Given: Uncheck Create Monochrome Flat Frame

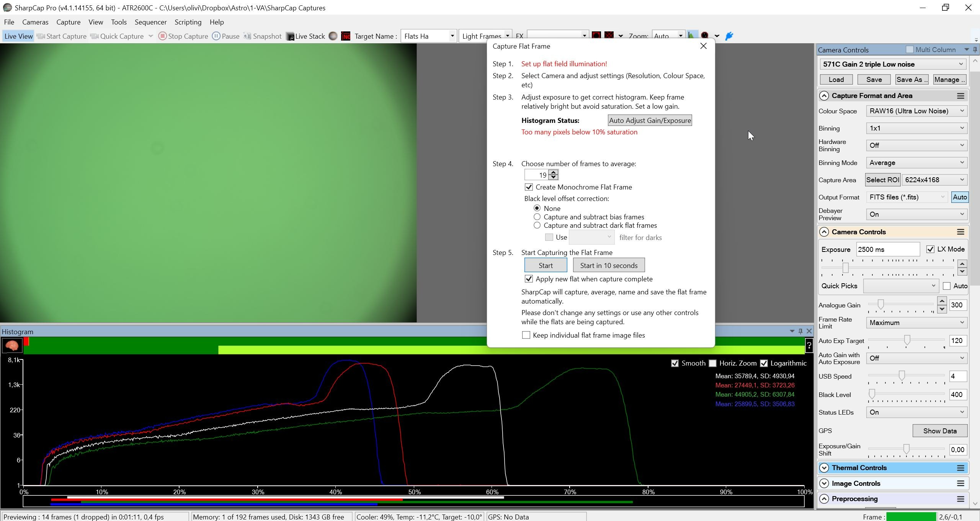Looking at the screenshot, I should tap(529, 187).
